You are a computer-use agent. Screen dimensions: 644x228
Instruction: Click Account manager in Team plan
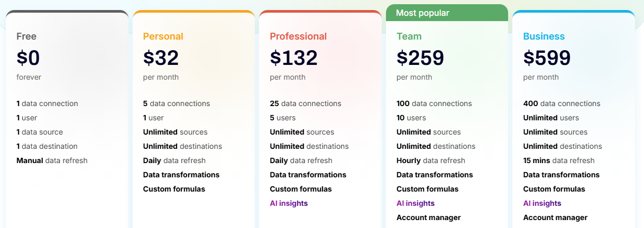point(428,217)
